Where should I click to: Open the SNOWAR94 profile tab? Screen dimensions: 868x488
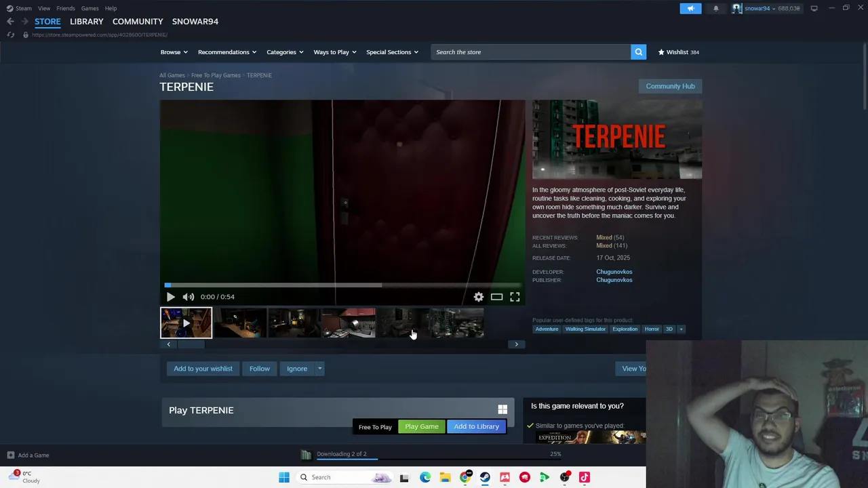pos(195,22)
